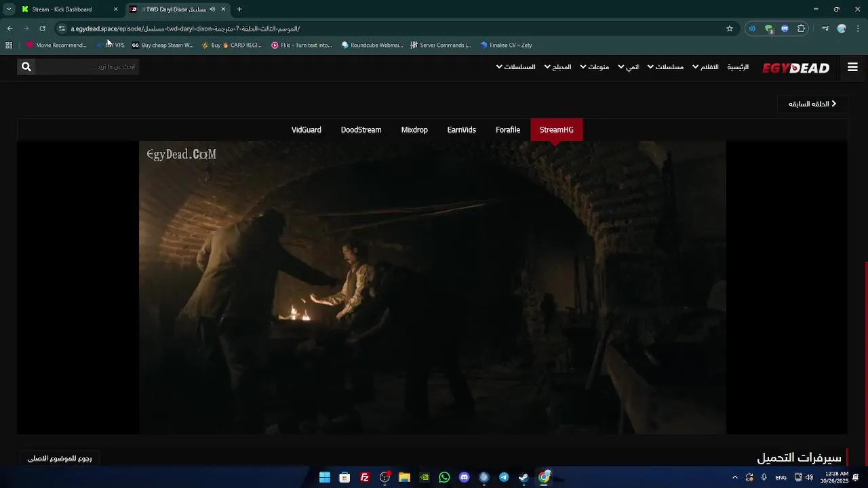868x488 pixels.
Task: Expand the المدبلج navigation dropdown
Action: pyautogui.click(x=557, y=67)
